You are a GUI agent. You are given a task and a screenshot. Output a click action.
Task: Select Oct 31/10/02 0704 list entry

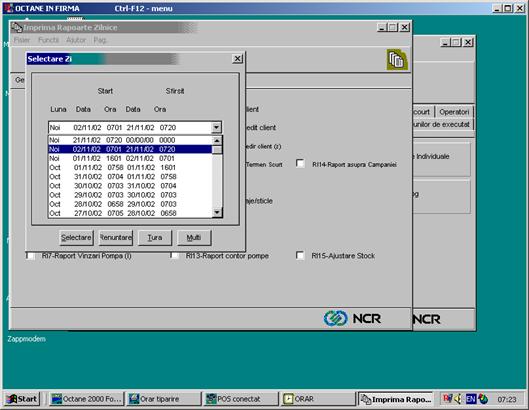131,176
